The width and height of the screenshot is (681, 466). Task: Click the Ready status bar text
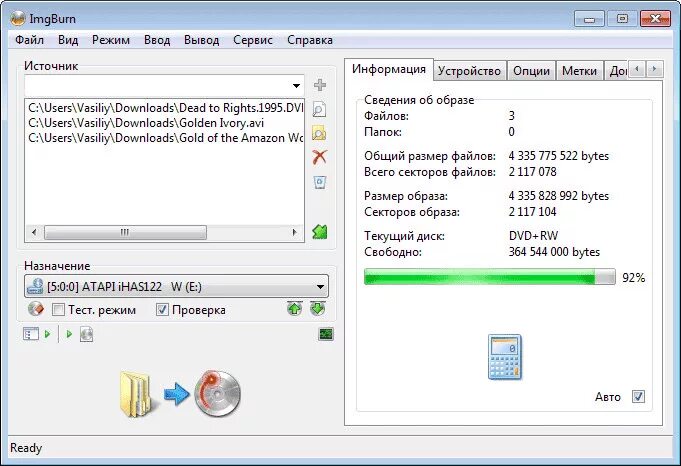coord(26,448)
